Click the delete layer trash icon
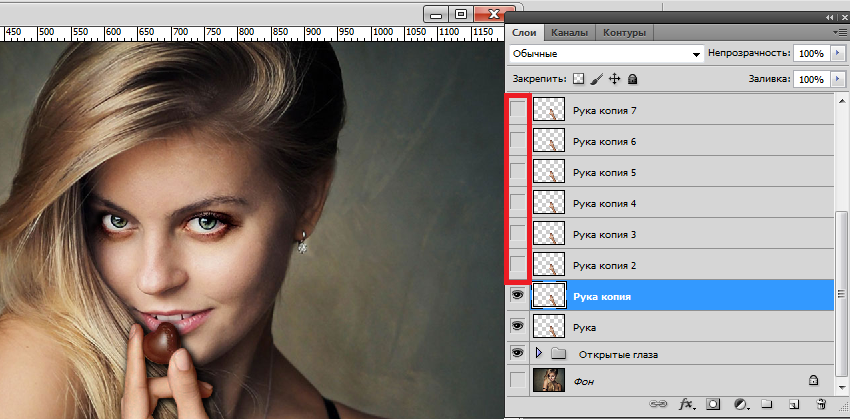The height and width of the screenshot is (419, 850). (821, 405)
